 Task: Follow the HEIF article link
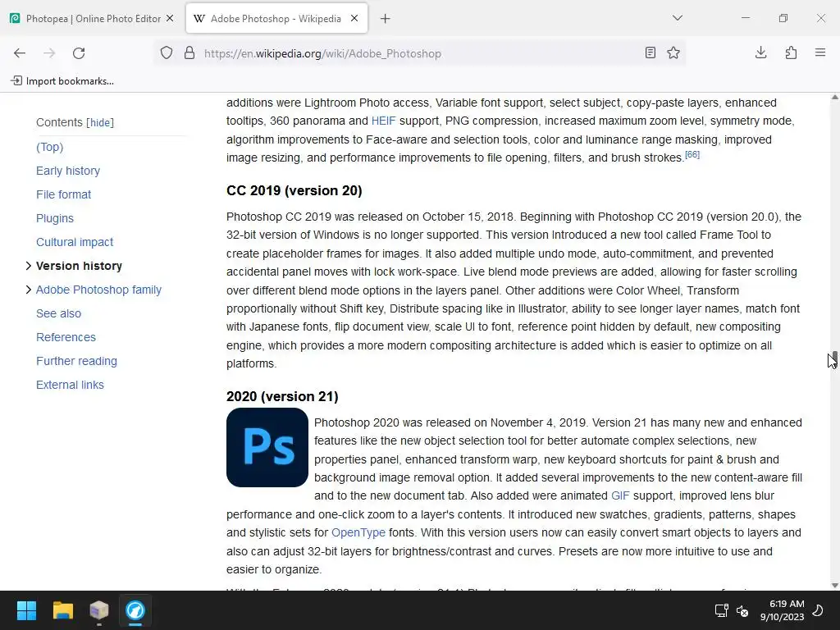tap(383, 121)
